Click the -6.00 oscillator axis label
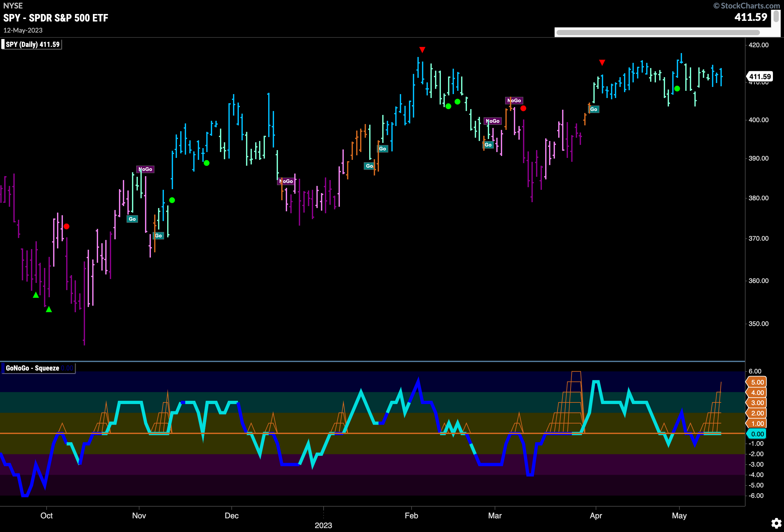 click(x=756, y=496)
